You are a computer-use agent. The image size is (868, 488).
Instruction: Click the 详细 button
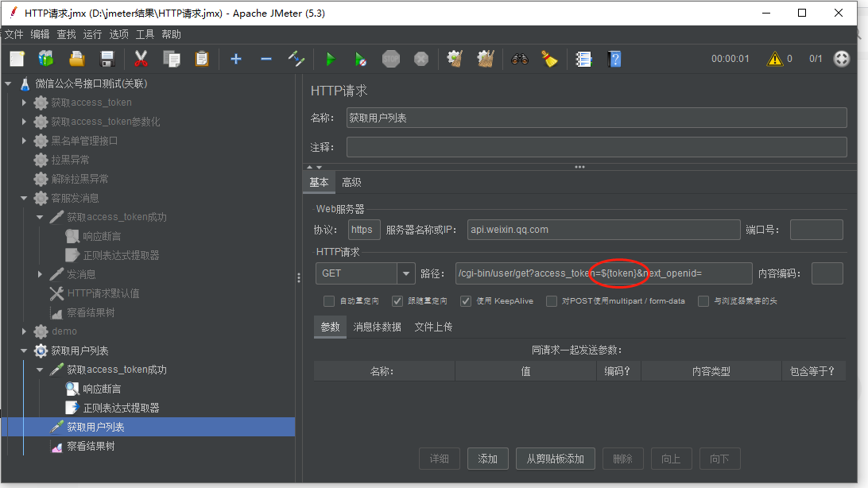(x=440, y=459)
